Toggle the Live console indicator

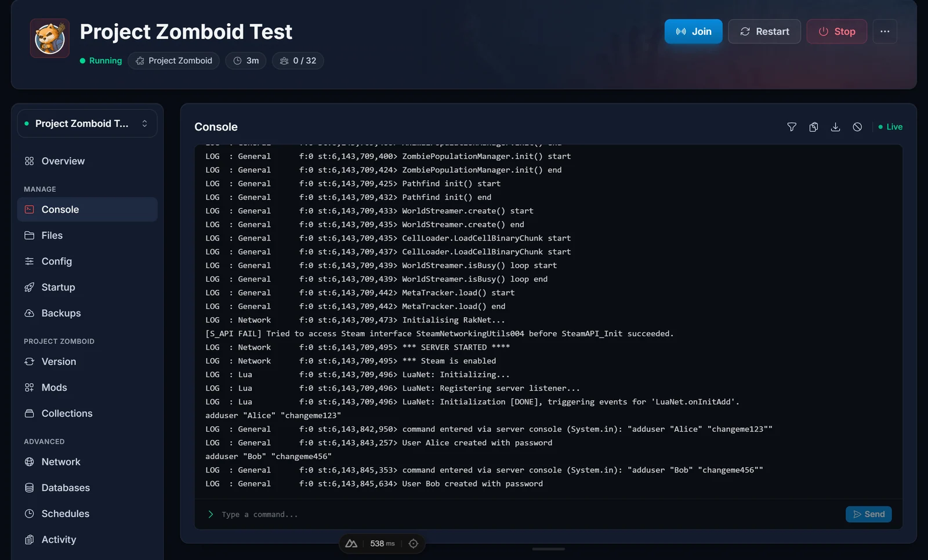pyautogui.click(x=890, y=127)
